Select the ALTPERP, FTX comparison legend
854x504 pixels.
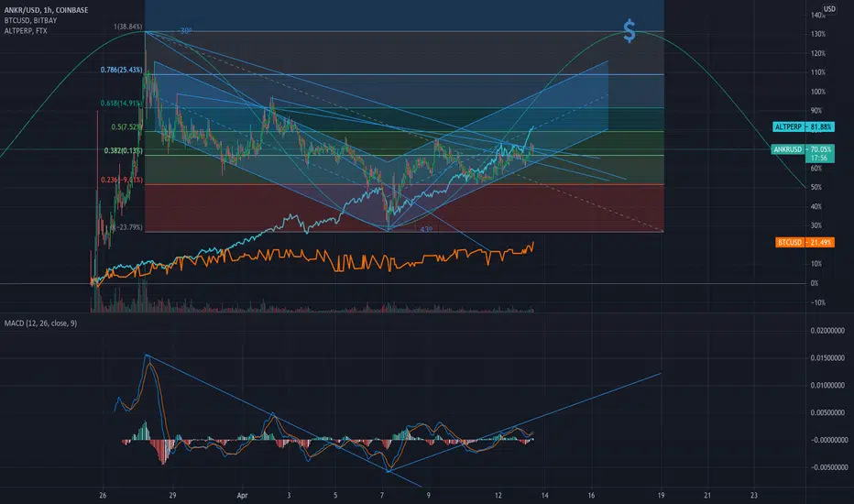[26, 30]
